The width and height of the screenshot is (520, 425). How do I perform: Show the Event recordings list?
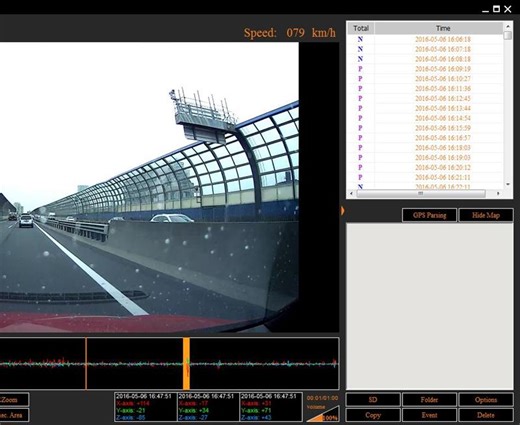pos(429,415)
